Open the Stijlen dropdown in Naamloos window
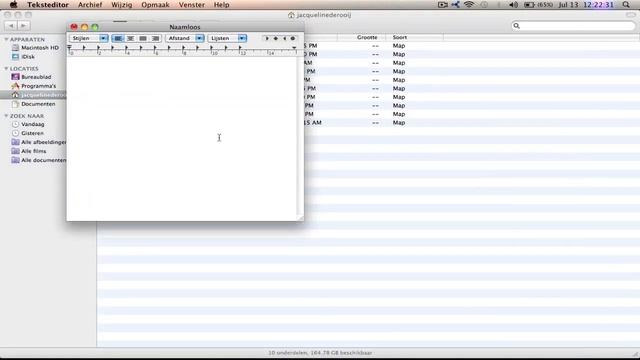 point(89,38)
